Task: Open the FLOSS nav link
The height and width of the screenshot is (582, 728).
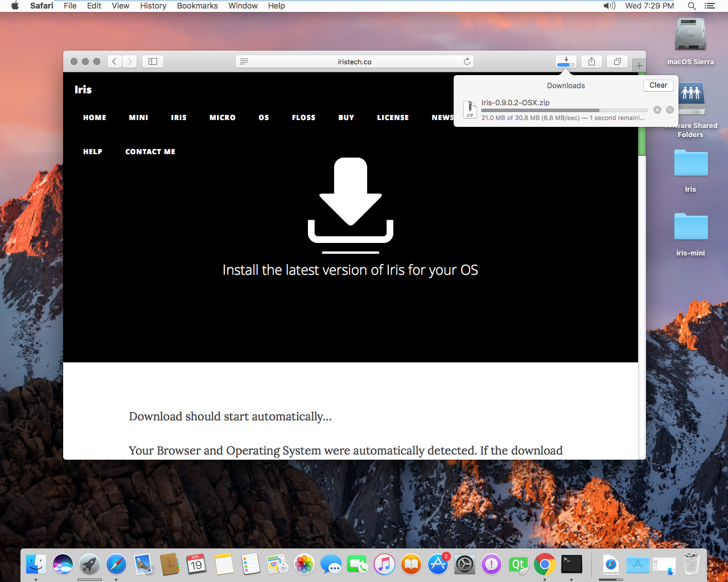Action: click(303, 118)
